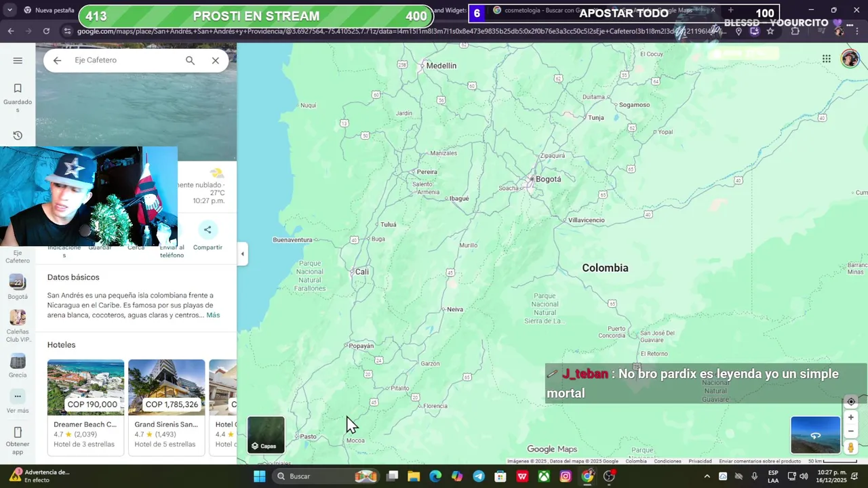Show my location on map

click(851, 402)
